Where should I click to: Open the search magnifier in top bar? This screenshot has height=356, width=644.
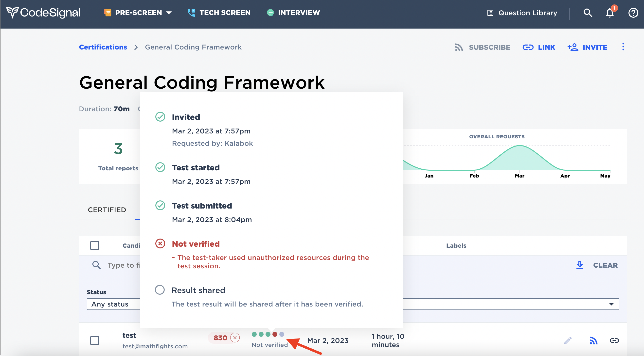tap(588, 13)
